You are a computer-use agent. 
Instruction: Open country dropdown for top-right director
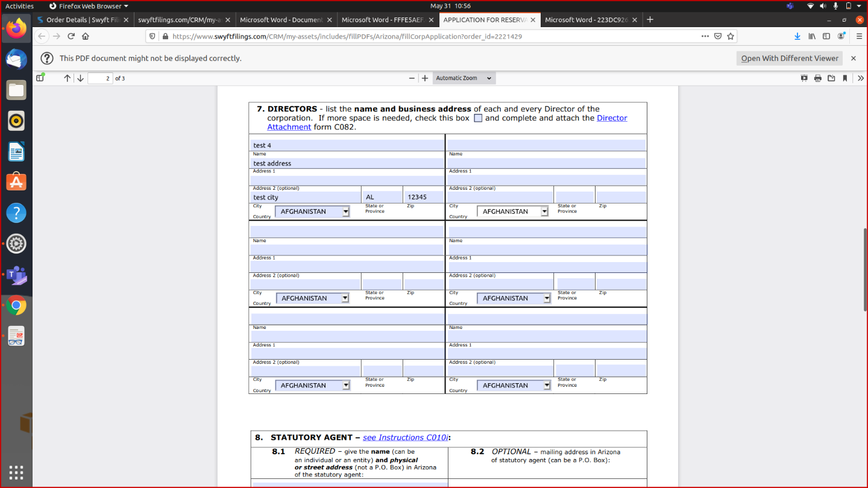coord(513,211)
